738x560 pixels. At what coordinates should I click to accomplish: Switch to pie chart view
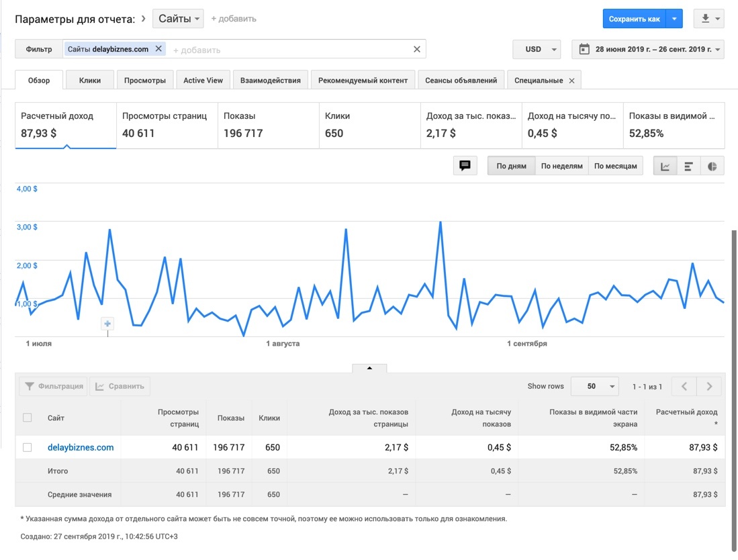coord(712,166)
